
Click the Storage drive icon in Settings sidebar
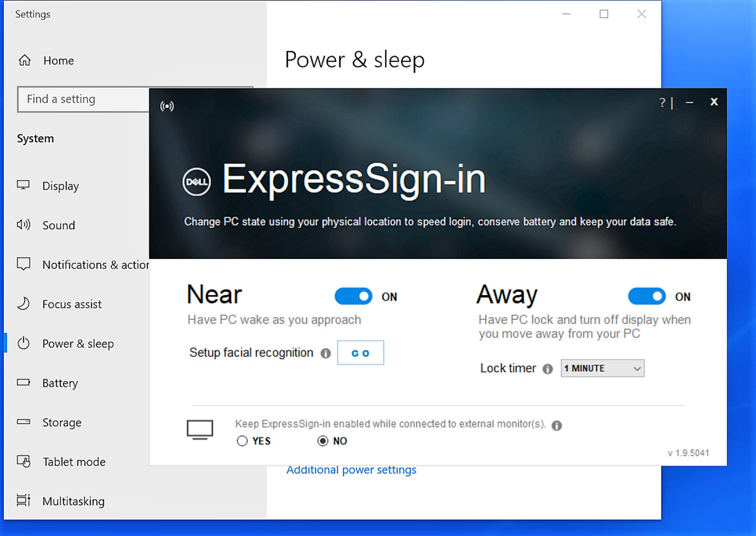pos(24,422)
